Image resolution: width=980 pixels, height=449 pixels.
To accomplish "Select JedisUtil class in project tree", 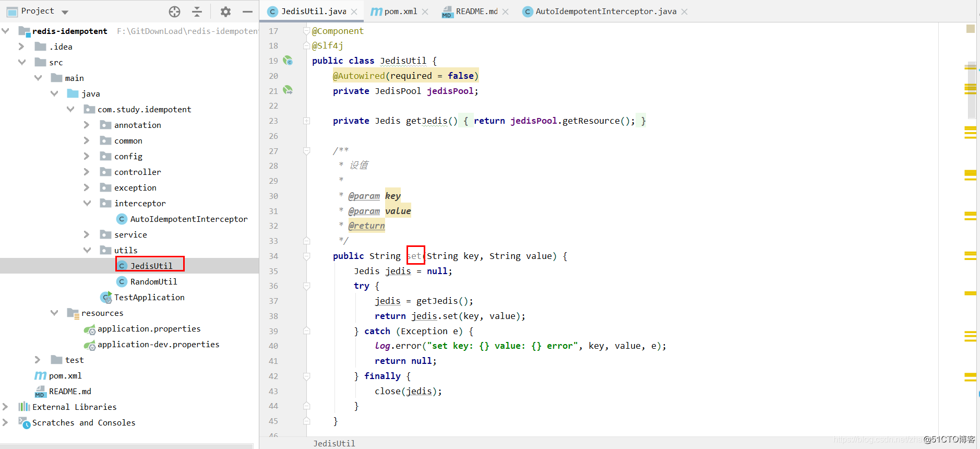I will [151, 266].
